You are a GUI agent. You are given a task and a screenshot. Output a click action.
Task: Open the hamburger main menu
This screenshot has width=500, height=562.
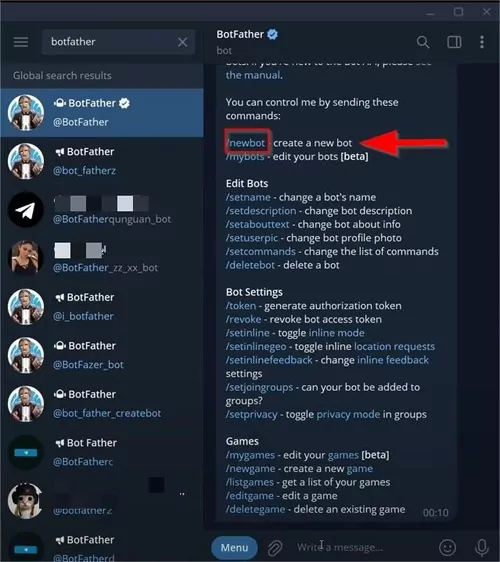[x=21, y=42]
